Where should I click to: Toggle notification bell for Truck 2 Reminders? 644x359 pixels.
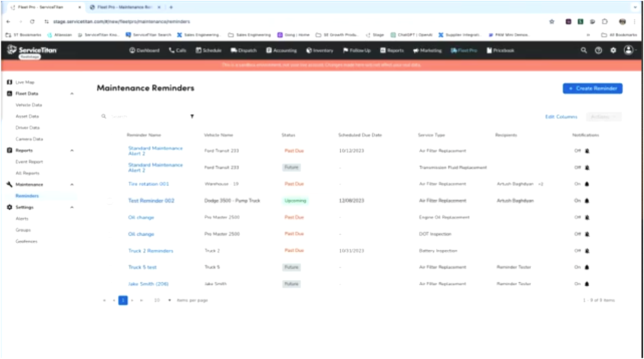587,251
